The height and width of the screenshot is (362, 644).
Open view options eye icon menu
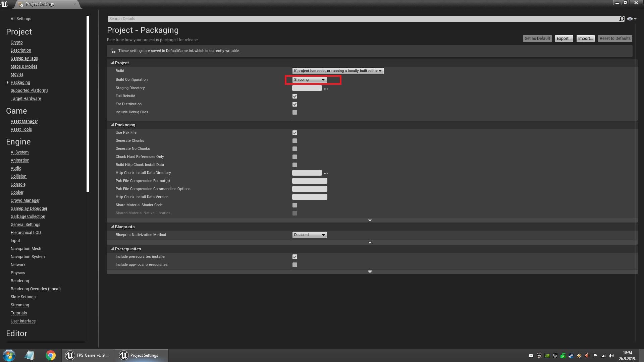pyautogui.click(x=631, y=19)
